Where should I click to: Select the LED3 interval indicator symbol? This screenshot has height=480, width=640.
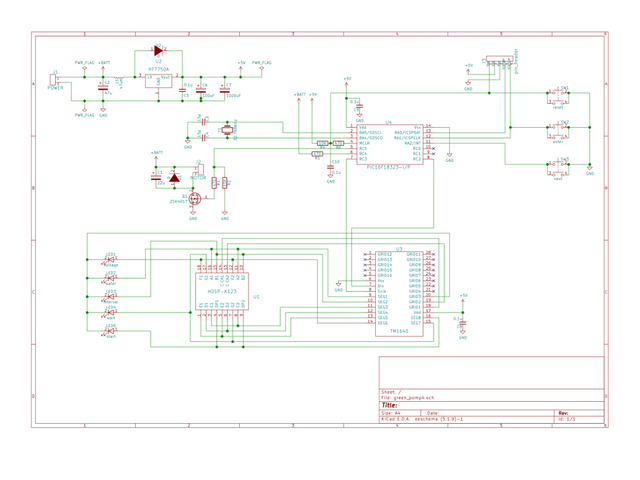110,297
